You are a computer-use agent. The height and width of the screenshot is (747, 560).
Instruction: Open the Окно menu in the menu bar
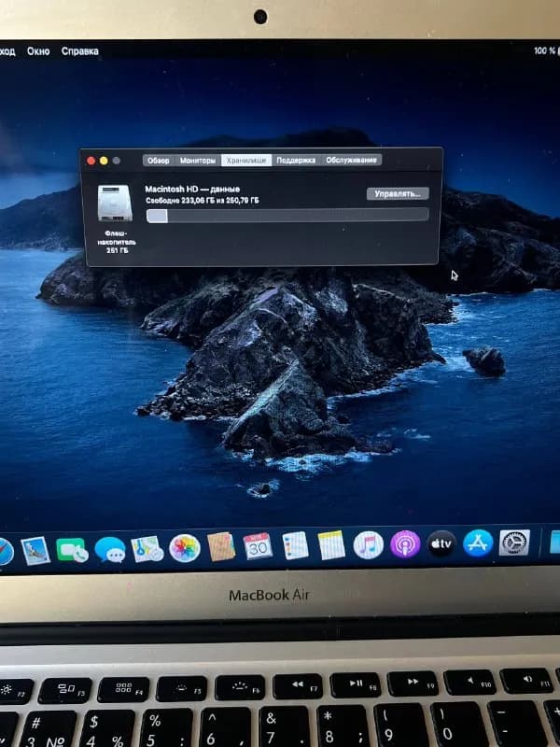(x=38, y=51)
